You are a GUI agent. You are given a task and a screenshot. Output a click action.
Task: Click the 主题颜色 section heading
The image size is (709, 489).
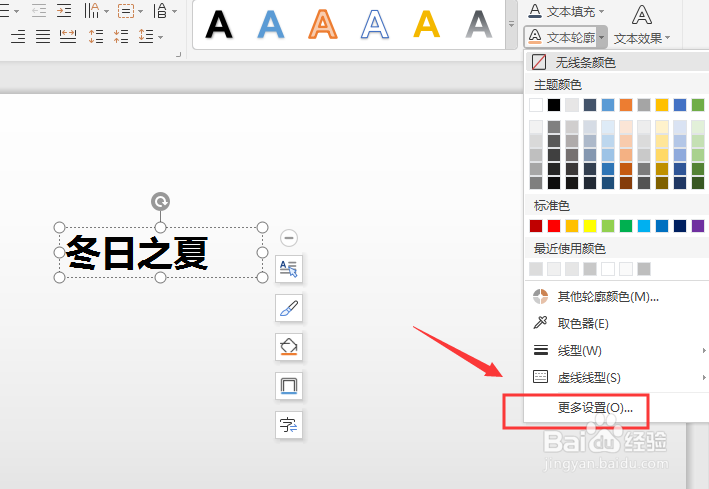point(558,85)
